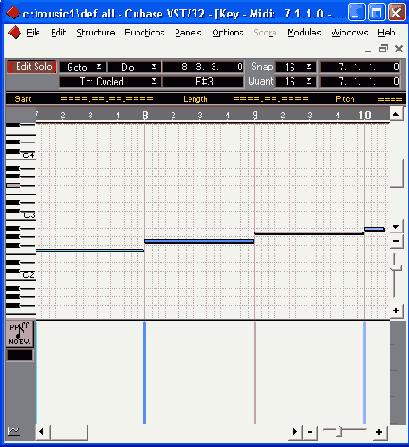Click the vertical zoom out minus button

(x=396, y=241)
